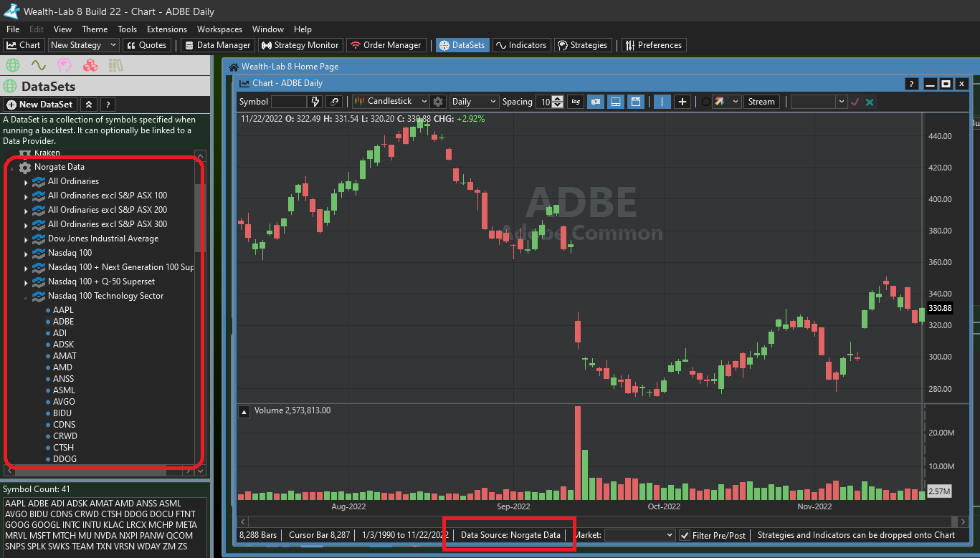Open the Extensions menu
The image size is (980, 558).
[x=166, y=29]
